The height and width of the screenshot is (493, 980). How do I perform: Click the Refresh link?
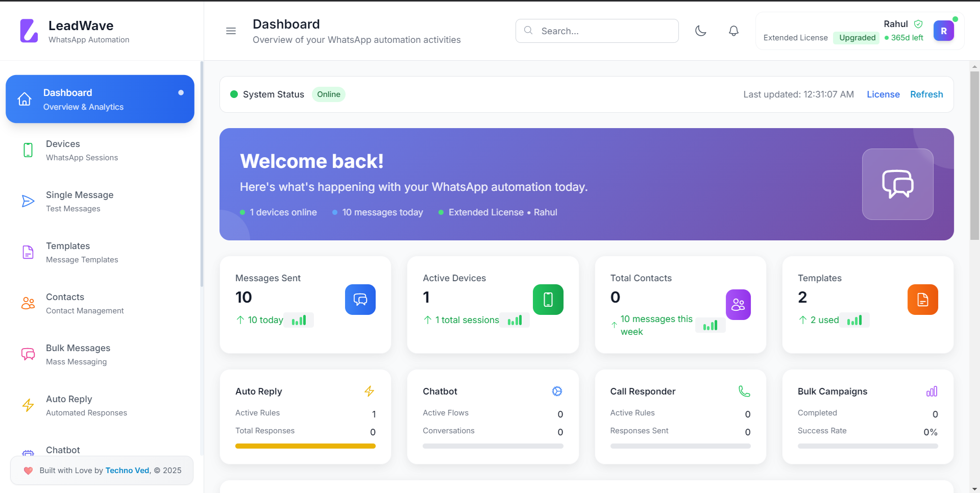926,94
